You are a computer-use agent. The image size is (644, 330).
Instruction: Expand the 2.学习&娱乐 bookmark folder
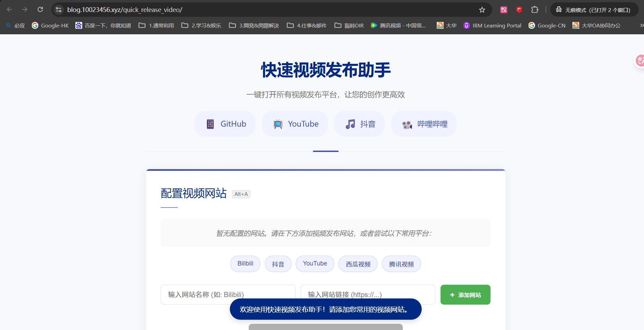click(x=201, y=25)
